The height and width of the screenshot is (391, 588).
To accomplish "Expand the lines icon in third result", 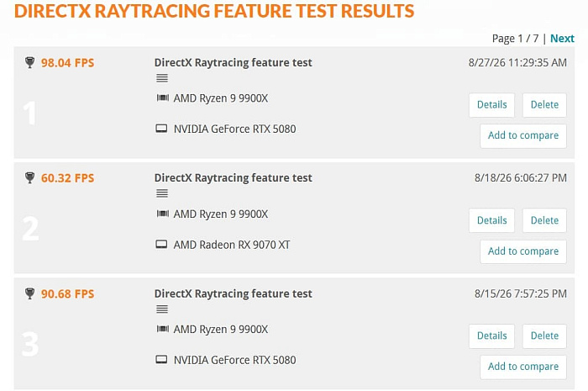I will point(162,309).
